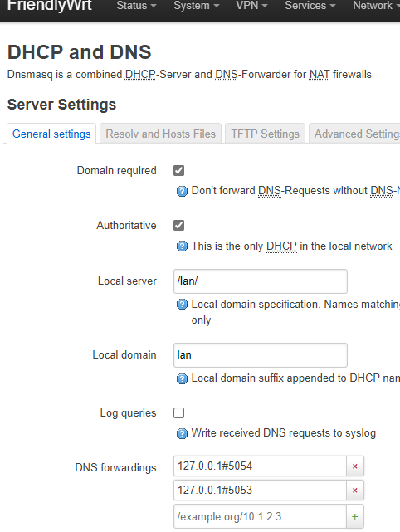Click help icon under Domain required
This screenshot has width=400, height=532.
click(x=182, y=192)
